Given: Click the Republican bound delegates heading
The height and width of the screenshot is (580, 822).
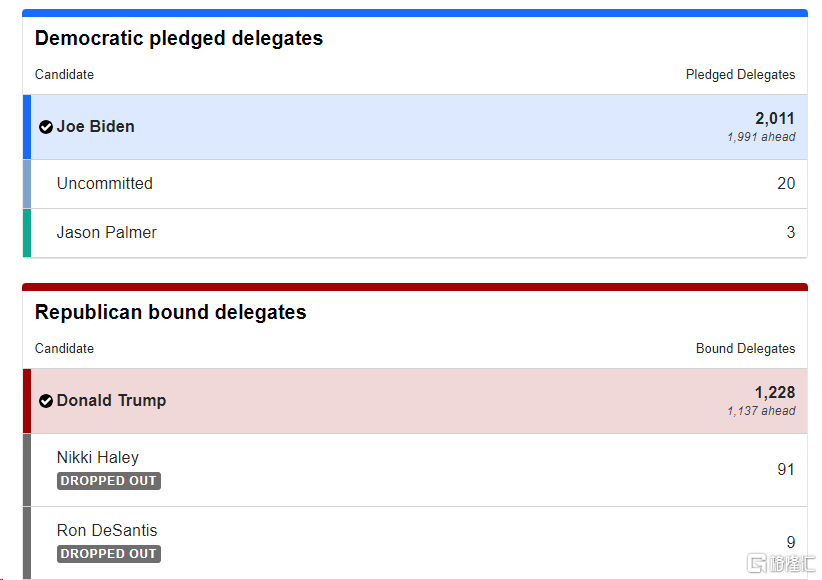Looking at the screenshot, I should click(171, 313).
